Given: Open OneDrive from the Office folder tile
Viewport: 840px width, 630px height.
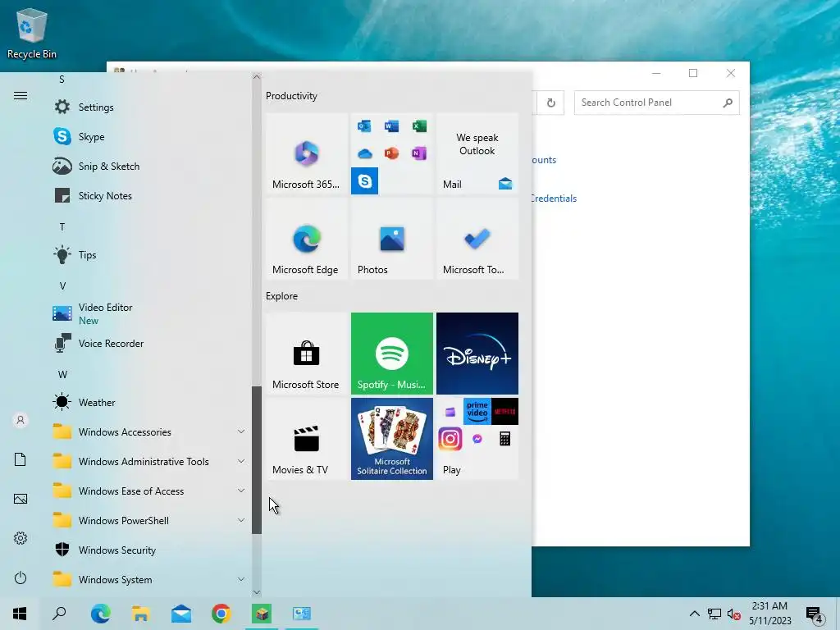Looking at the screenshot, I should pos(365,153).
